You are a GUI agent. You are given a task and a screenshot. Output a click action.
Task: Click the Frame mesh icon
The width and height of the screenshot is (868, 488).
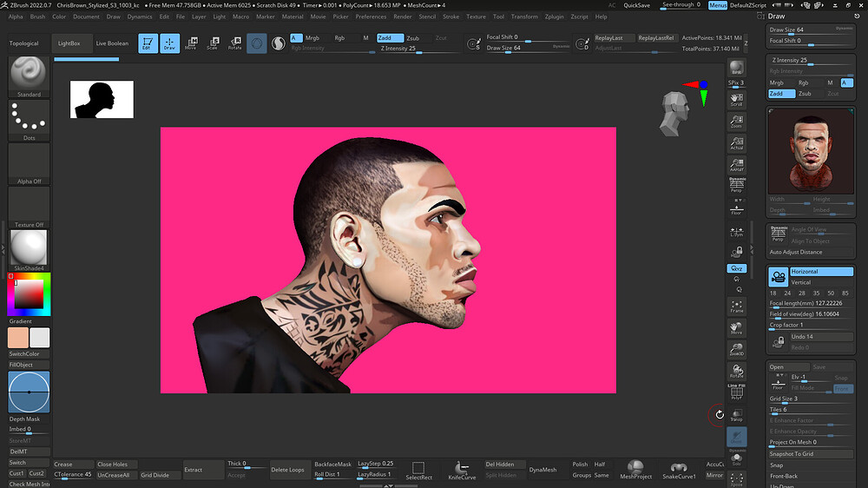click(x=736, y=307)
